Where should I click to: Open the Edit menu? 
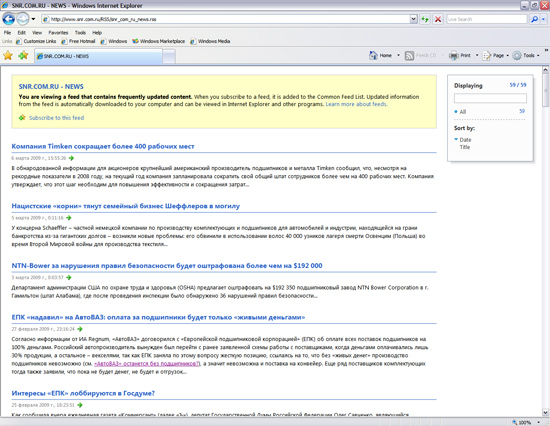tap(22, 33)
